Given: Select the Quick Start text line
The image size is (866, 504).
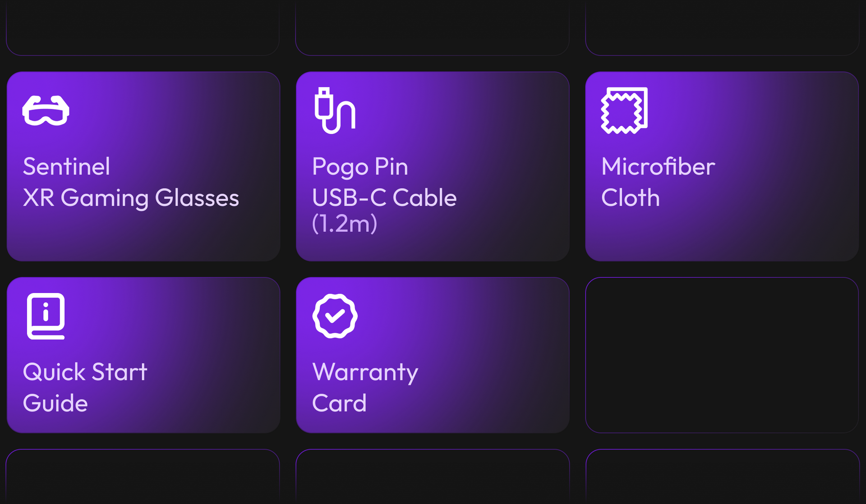Looking at the screenshot, I should (x=85, y=372).
